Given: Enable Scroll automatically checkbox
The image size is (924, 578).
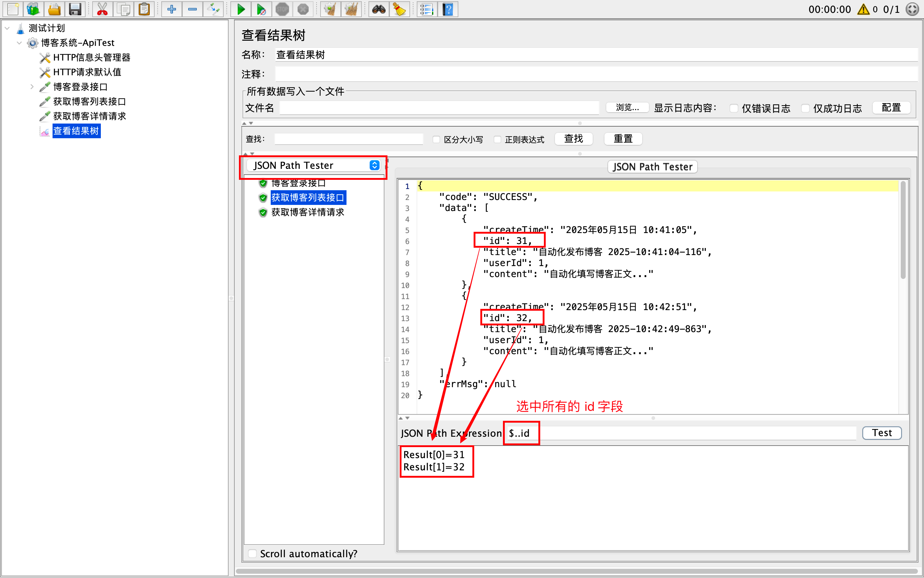Looking at the screenshot, I should (x=252, y=554).
